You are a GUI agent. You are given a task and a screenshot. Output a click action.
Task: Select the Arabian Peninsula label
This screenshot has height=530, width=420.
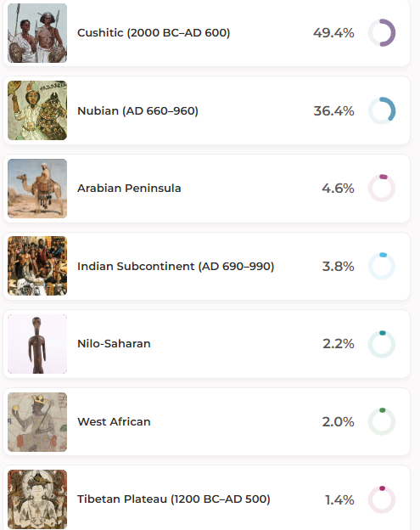pyautogui.click(x=129, y=188)
